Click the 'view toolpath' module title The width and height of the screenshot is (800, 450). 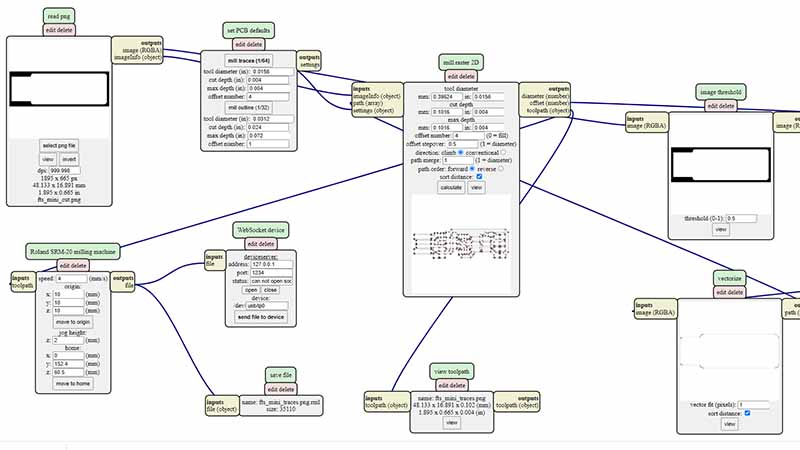click(x=452, y=371)
